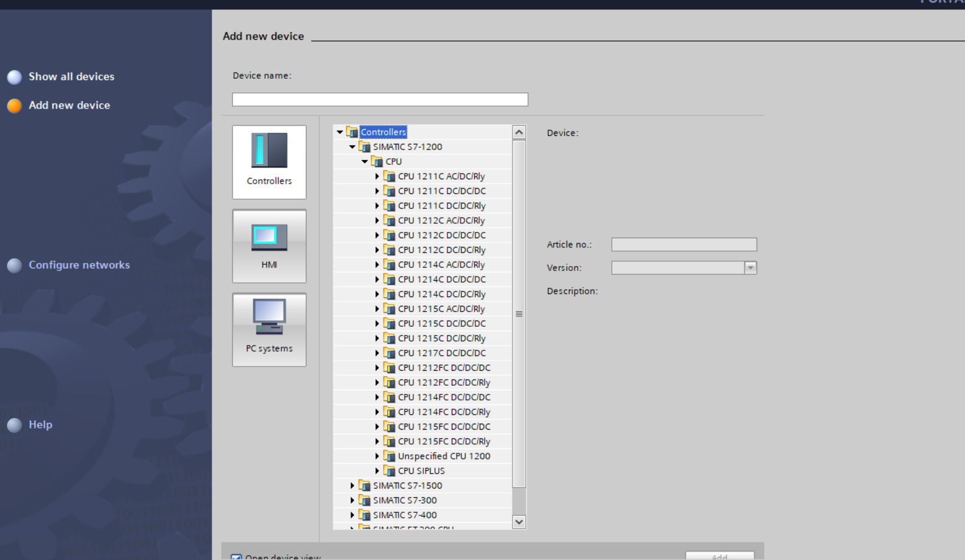965x560 pixels.
Task: Click folder icon of Unspecified CPU 1200
Action: [x=389, y=456]
